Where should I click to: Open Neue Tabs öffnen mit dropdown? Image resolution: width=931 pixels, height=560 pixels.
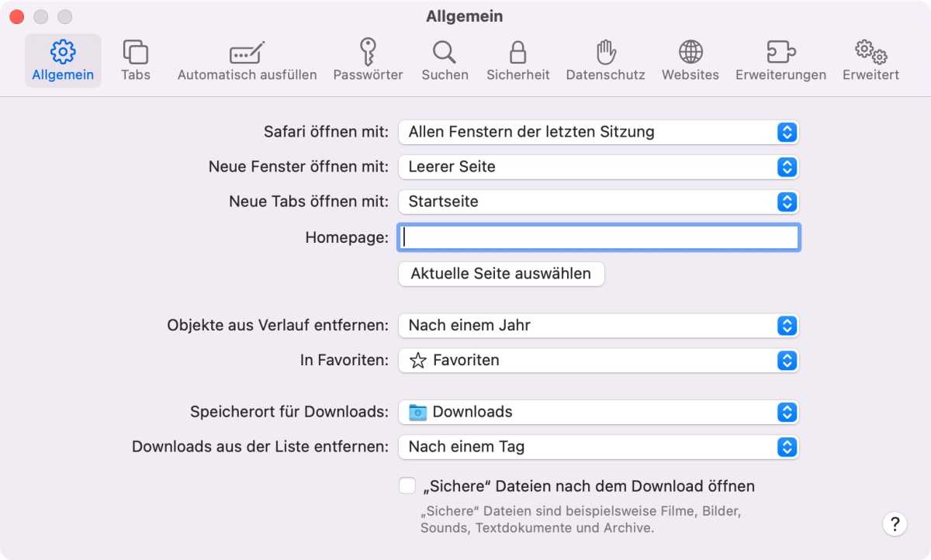(598, 202)
